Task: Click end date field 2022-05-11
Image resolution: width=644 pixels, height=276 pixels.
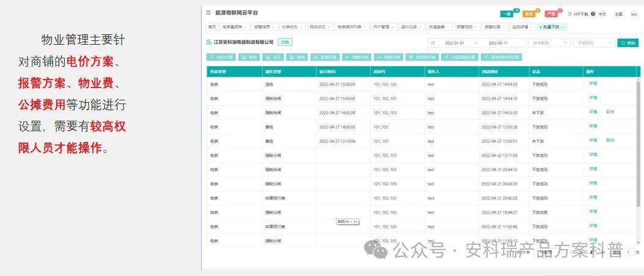Action: (x=498, y=43)
